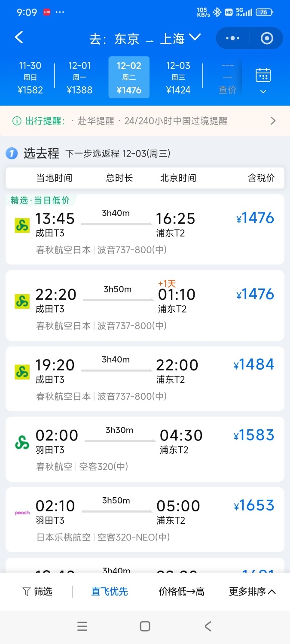This screenshot has height=644, width=290.
Task: Expand the route dropdown arrow after 上海
Action: click(x=195, y=38)
